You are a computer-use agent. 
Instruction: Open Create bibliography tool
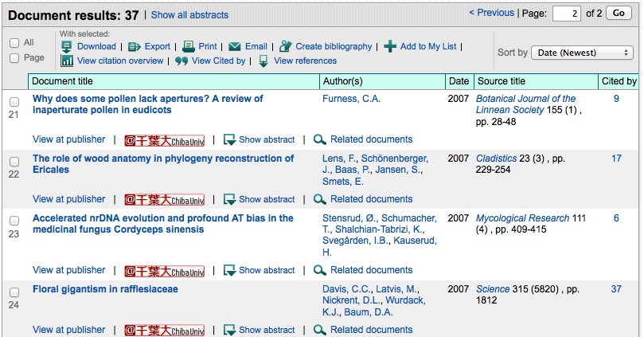coord(286,46)
